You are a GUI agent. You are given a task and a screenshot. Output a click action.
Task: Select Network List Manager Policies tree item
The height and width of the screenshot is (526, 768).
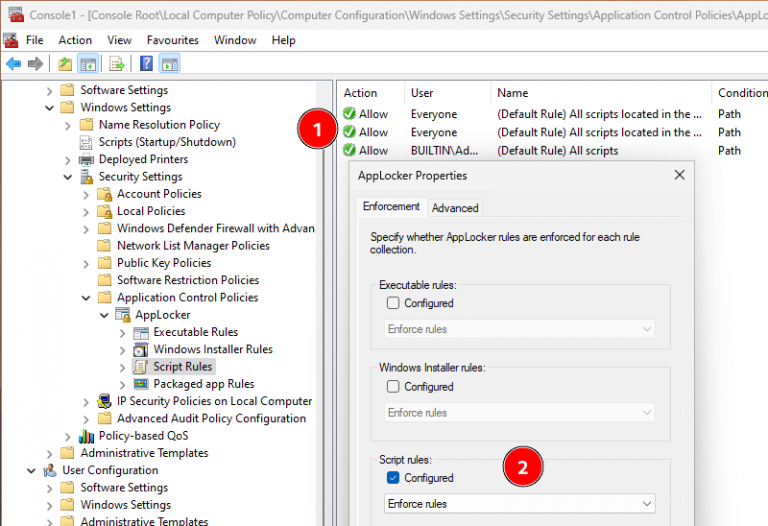[x=193, y=246]
